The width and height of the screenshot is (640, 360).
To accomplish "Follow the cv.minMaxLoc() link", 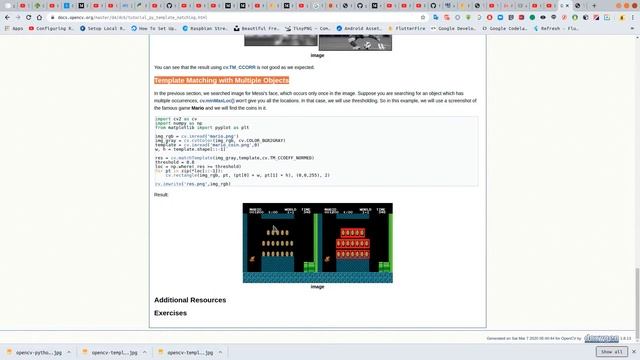I will click(x=217, y=101).
